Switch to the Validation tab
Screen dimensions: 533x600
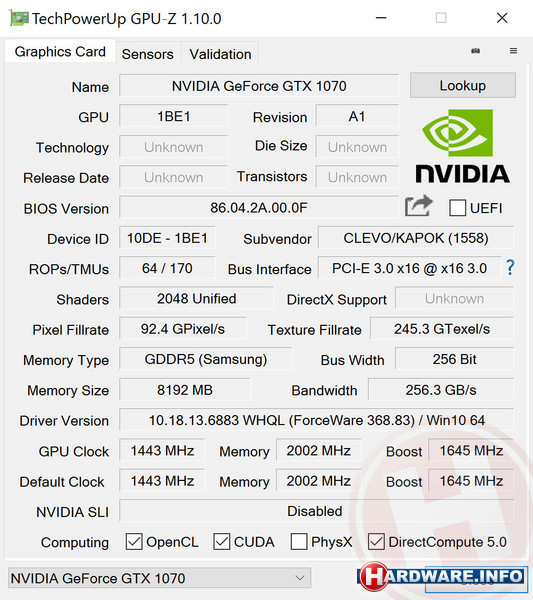point(220,54)
